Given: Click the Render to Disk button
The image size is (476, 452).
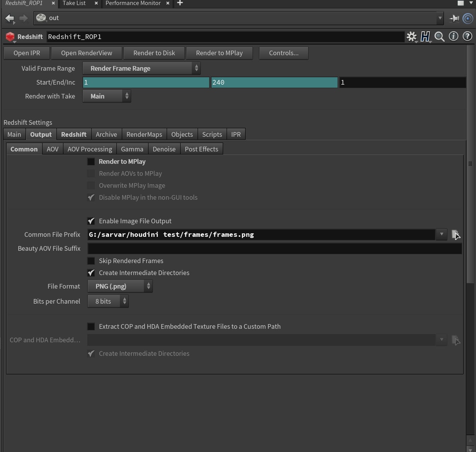Looking at the screenshot, I should (154, 53).
